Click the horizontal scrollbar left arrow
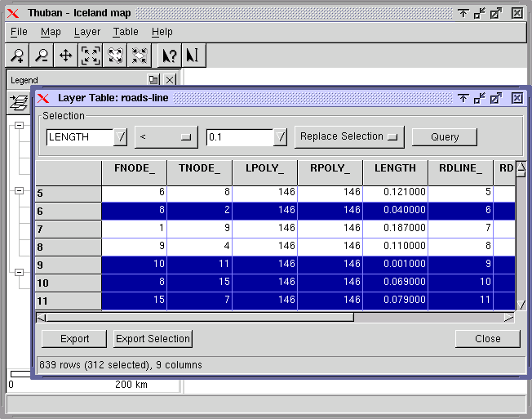 tap(41, 318)
